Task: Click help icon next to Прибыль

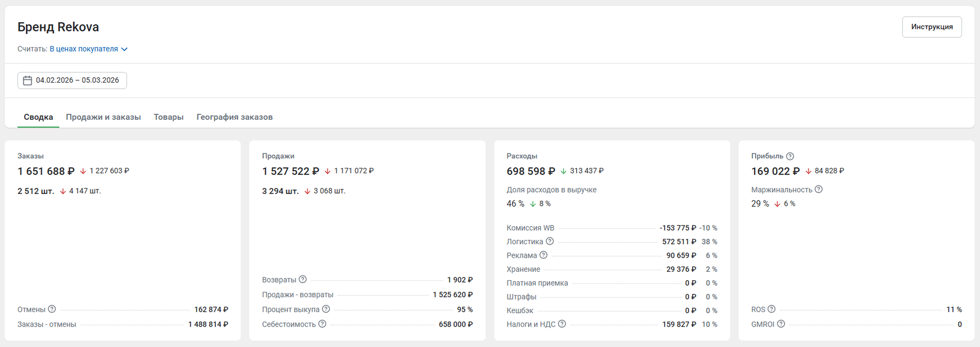Action: [x=790, y=156]
